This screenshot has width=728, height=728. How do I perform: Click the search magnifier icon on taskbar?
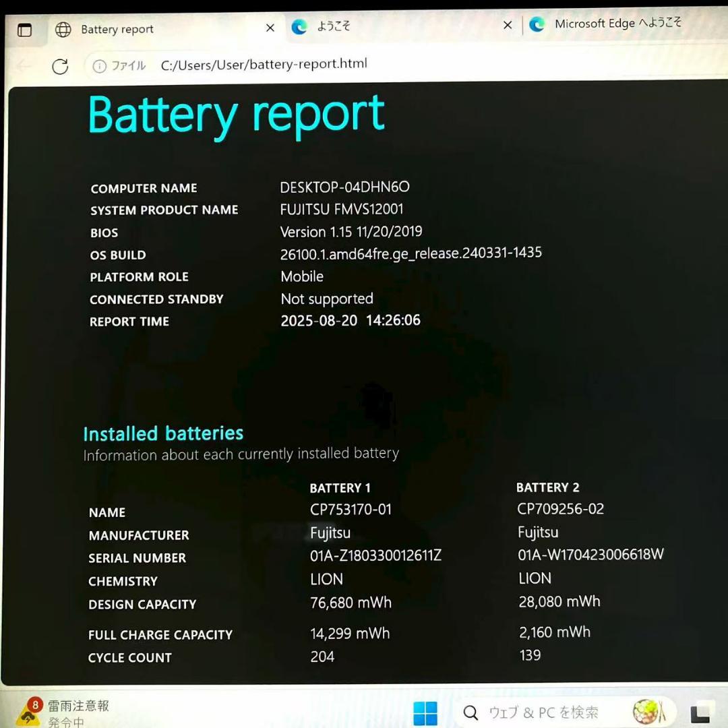[471, 712]
